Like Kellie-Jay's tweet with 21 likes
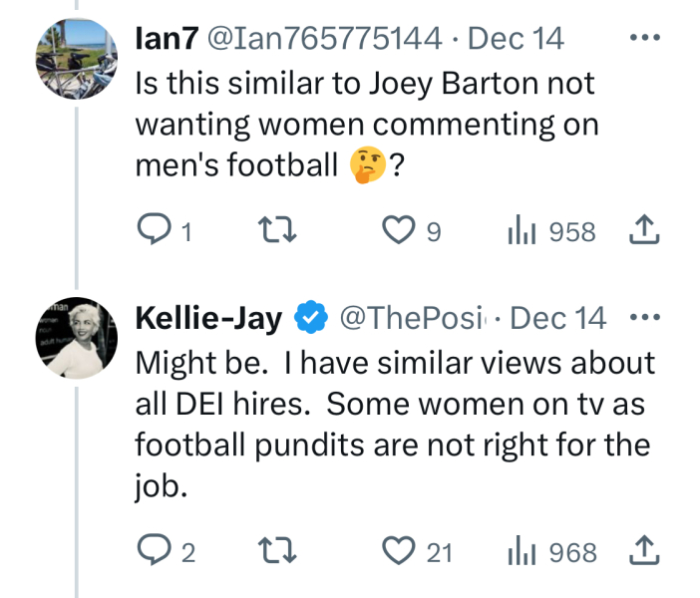This screenshot has height=598, width=700. click(x=400, y=550)
